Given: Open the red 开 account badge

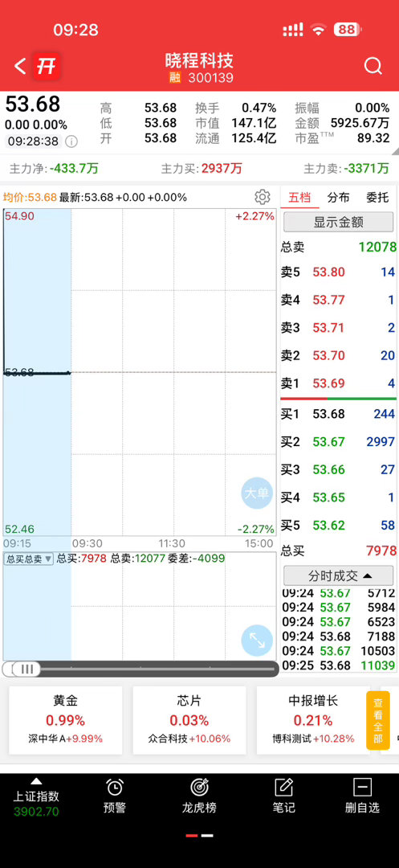Looking at the screenshot, I should [x=47, y=67].
